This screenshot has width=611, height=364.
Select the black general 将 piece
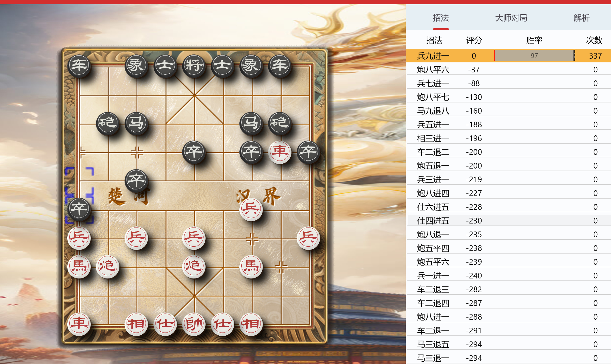(194, 66)
